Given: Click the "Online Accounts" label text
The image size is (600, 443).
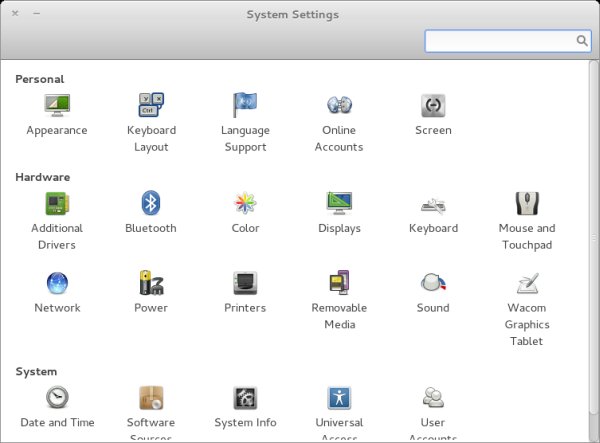Looking at the screenshot, I should (x=339, y=138).
